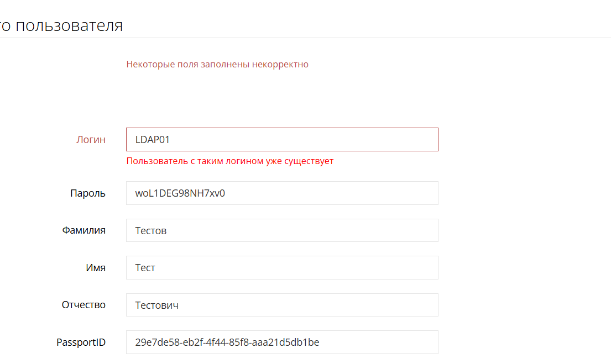This screenshot has width=611, height=364.
Task: Focus the PassportID input field
Action: [x=376, y=342]
